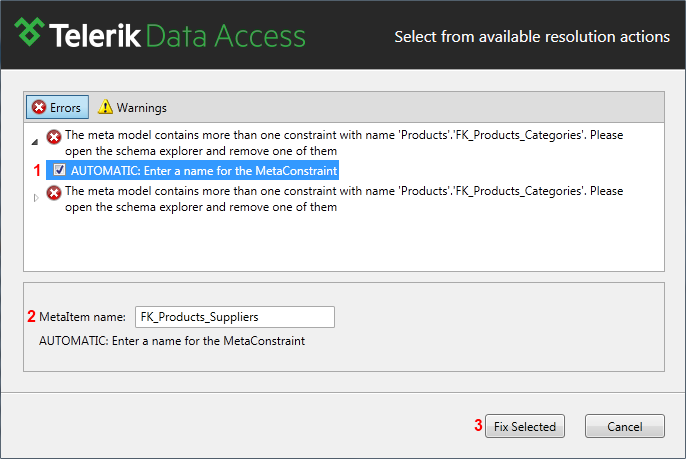Select the Errors tab
This screenshot has height=459, width=686.
[57, 107]
